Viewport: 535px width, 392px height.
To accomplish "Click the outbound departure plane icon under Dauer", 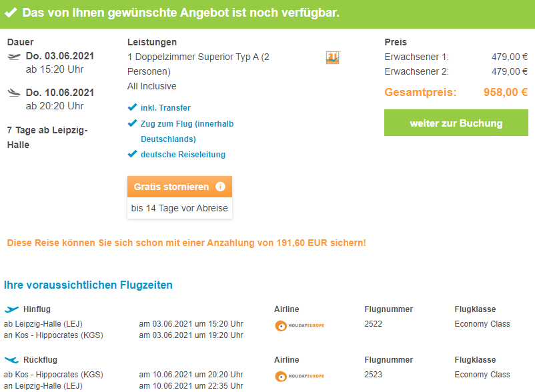I will point(14,57).
